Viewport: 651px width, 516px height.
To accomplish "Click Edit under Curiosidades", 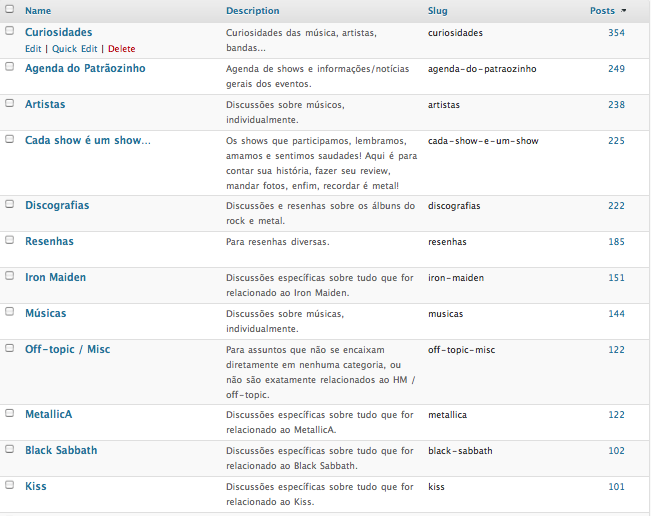I will (33, 48).
